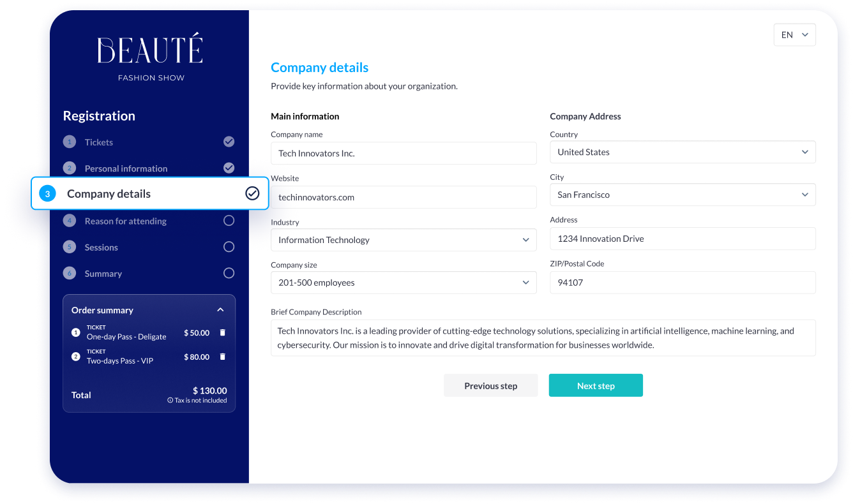Click the Tickets step completed checkmark
This screenshot has width=853, height=504.
(x=229, y=142)
